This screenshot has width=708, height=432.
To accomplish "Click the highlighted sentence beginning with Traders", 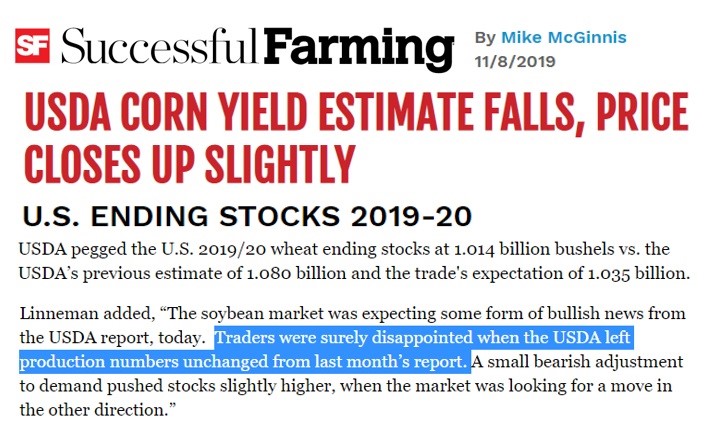I will coord(324,350).
